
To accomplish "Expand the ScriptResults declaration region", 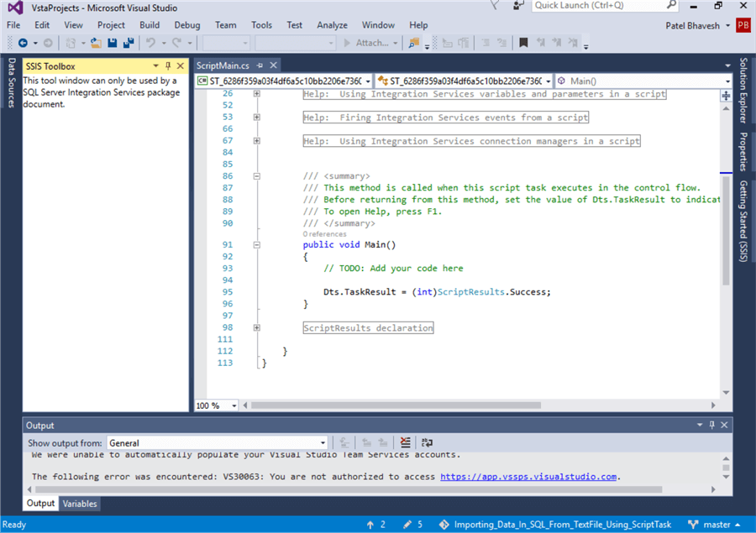I will click(256, 327).
